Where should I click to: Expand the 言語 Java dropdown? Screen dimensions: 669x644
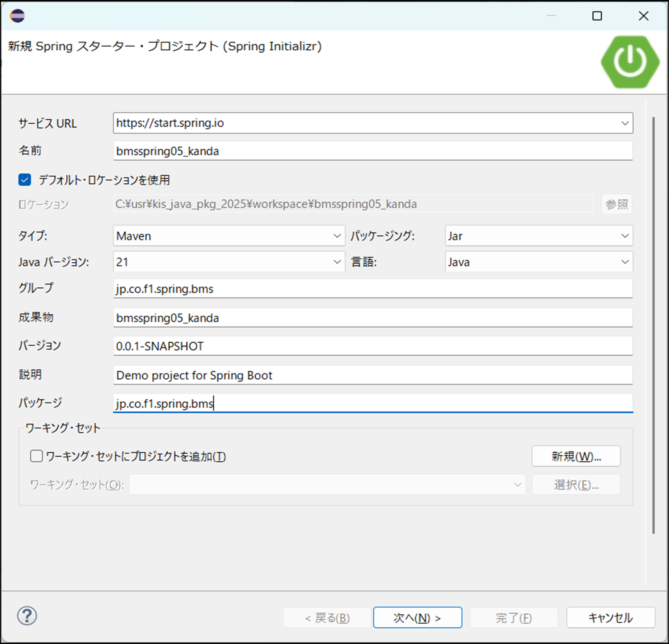pyautogui.click(x=625, y=262)
